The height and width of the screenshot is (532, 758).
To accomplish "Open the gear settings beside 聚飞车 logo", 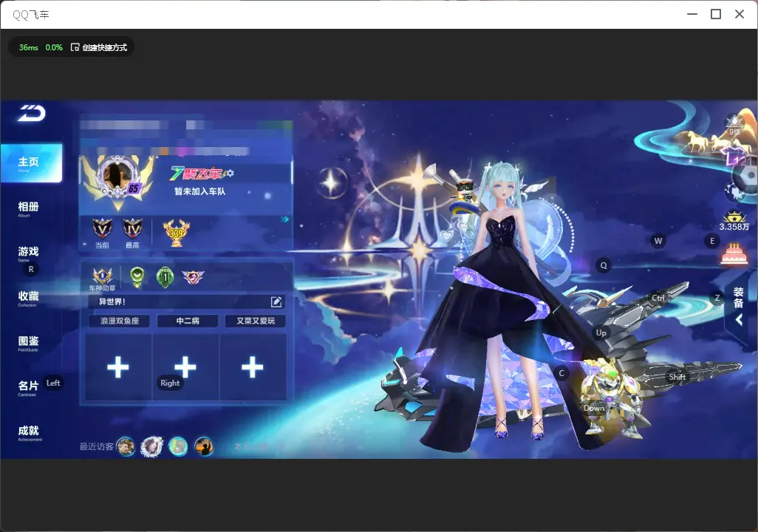I will 230,173.
